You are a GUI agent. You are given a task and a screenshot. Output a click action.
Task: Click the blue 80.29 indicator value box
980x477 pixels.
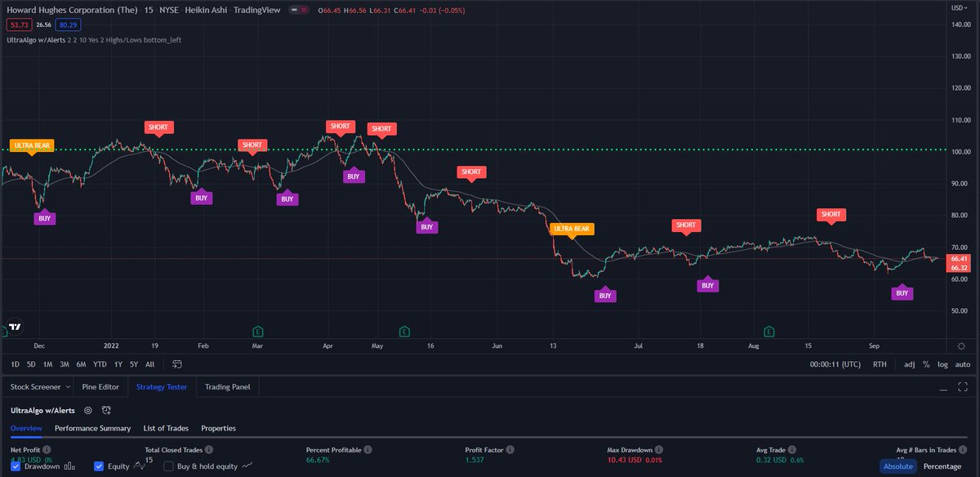coord(69,24)
